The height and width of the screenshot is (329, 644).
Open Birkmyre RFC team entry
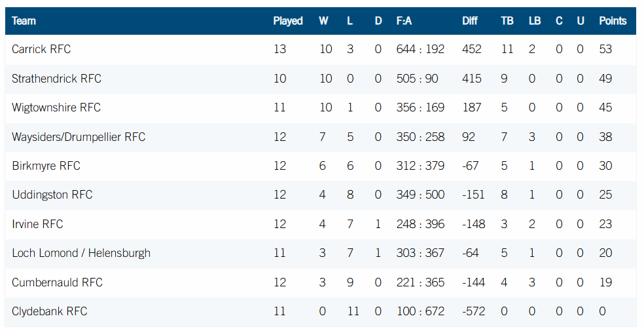46,166
